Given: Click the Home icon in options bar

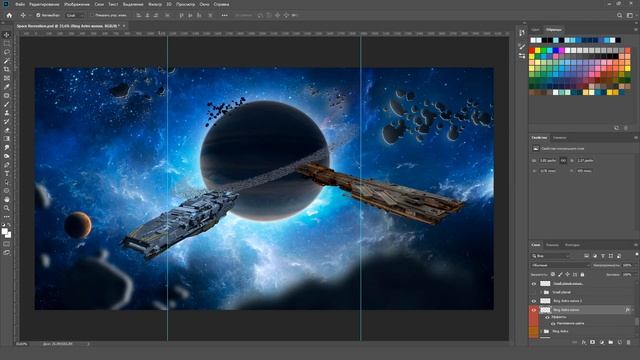Looking at the screenshot, I should [9, 15].
